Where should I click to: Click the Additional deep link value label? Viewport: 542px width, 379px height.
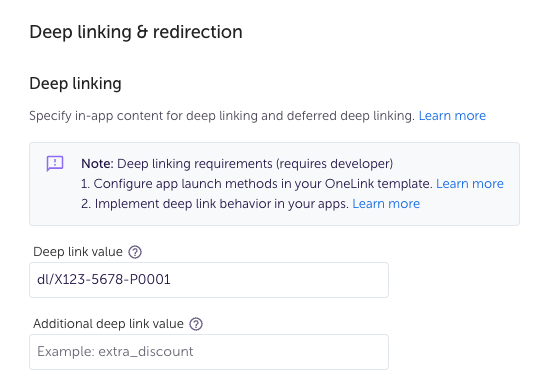[x=108, y=324]
